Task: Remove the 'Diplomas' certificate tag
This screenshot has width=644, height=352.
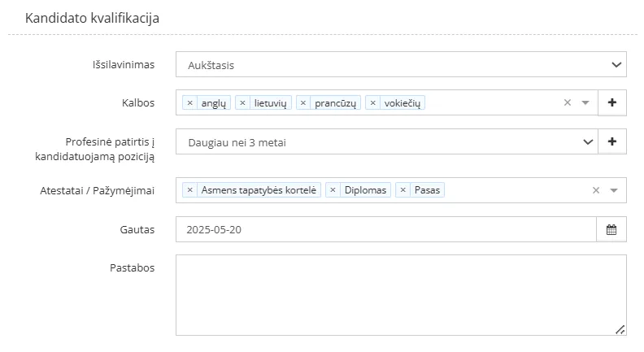Action: tap(333, 190)
